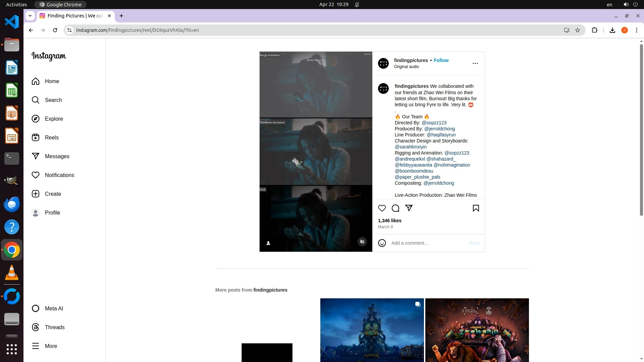Image resolution: width=644 pixels, height=362 pixels.
Task: Show tagged people icon on reel
Action: (268, 243)
